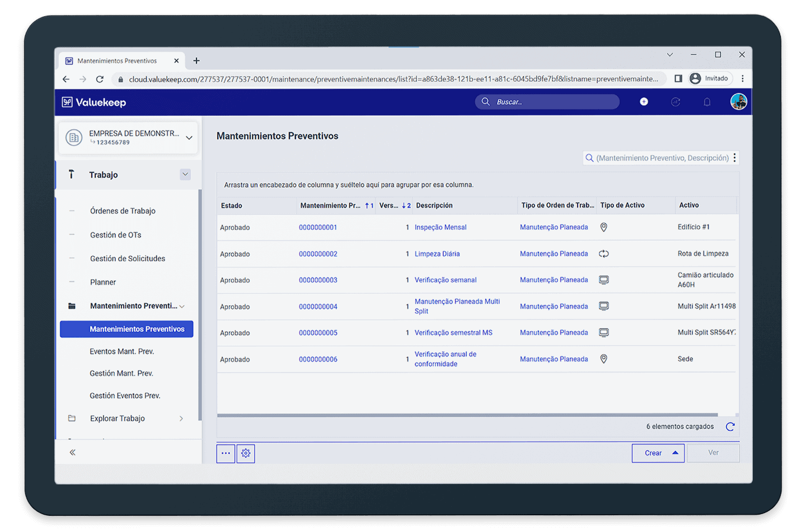Viewport: 806px width, 532px height.
Task: Collapse sidebar with the double-chevron icon
Action: [x=72, y=453]
